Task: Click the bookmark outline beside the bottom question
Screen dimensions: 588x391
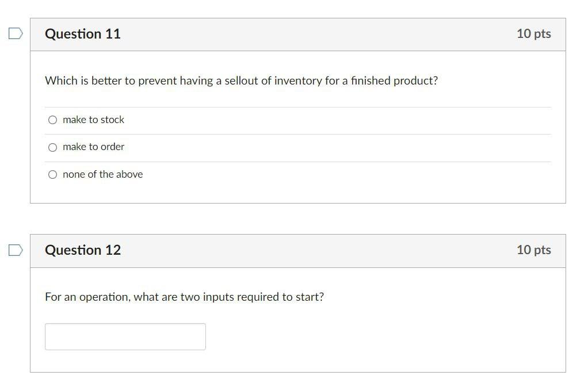Action: click(x=16, y=250)
